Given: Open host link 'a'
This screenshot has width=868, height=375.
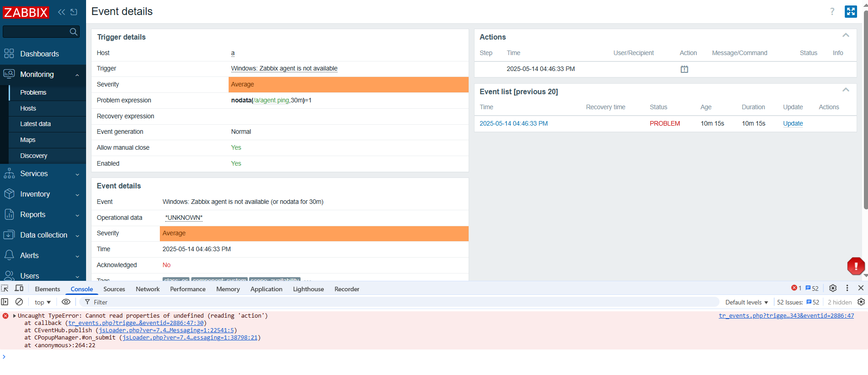Looking at the screenshot, I should (233, 53).
